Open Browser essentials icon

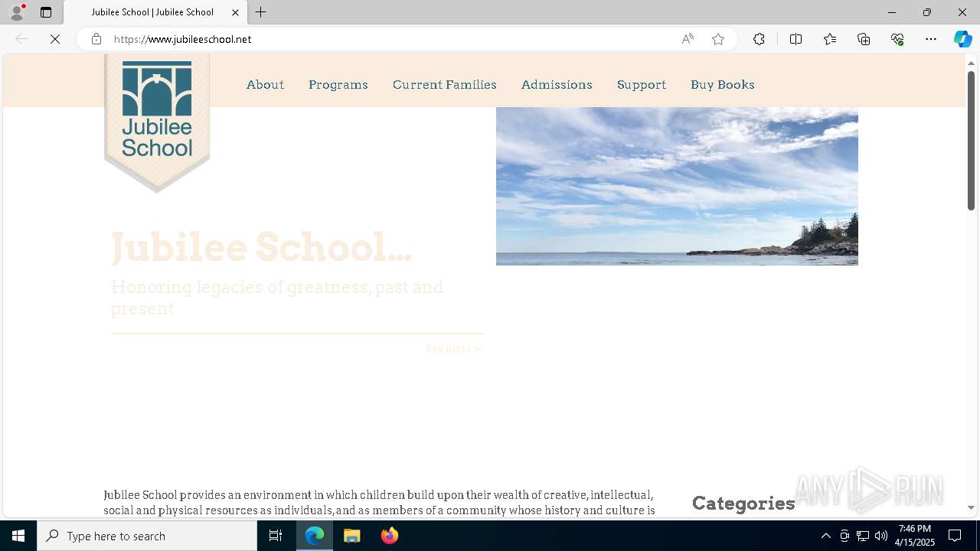[x=897, y=39]
